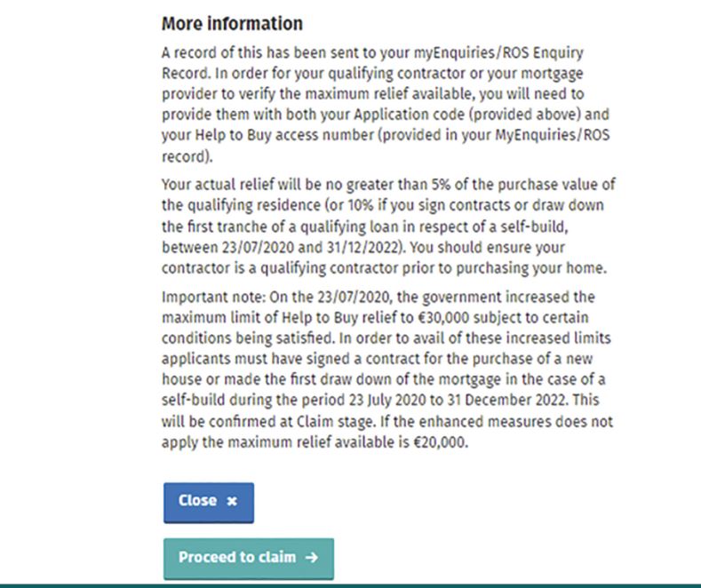Click the More information heading
The height and width of the screenshot is (588, 701).
click(232, 23)
